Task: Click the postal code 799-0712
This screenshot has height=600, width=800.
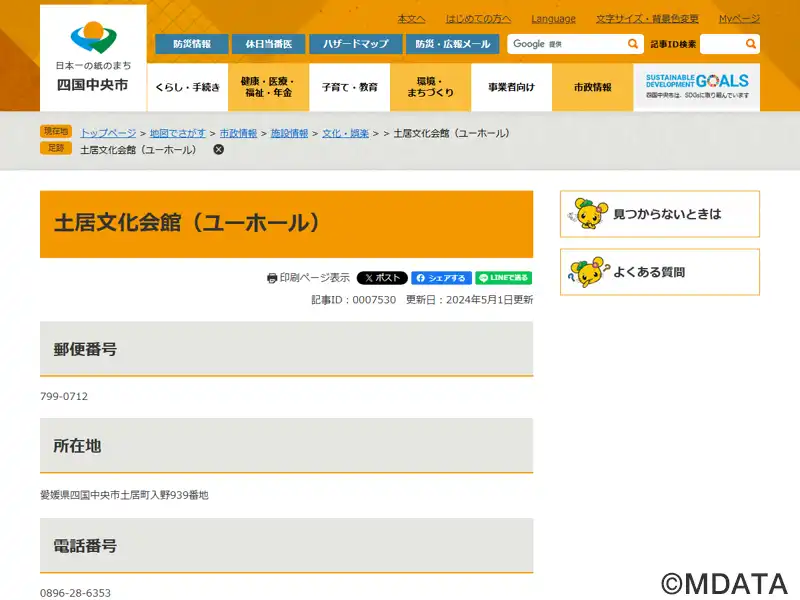Action: point(64,396)
